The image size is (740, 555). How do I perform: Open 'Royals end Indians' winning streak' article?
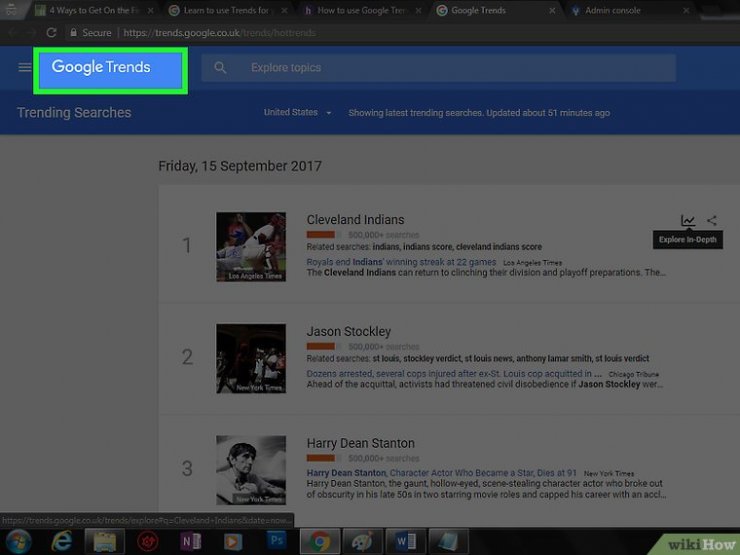401,262
